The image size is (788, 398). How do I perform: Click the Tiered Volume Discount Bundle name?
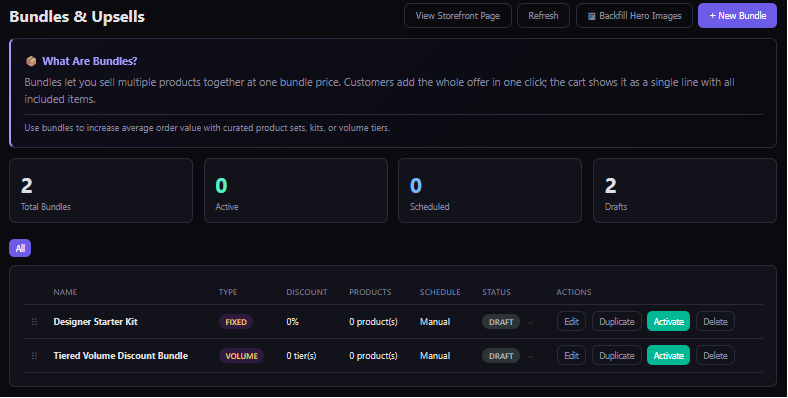point(121,356)
